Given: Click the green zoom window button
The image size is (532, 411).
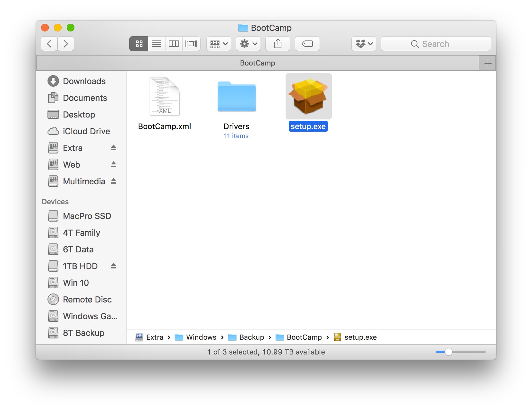Looking at the screenshot, I should [71, 28].
